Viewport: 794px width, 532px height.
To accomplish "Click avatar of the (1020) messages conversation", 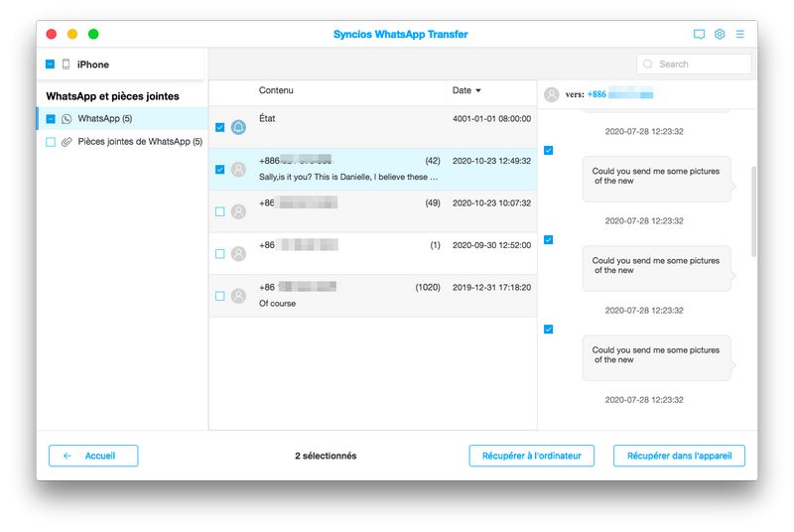I will [238, 296].
